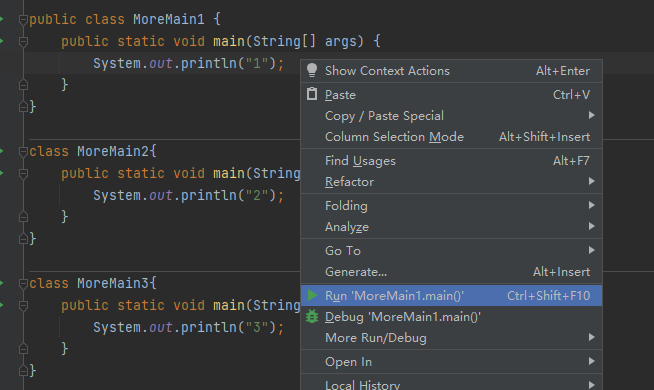Click the main method name in MoreMain3

229,305
